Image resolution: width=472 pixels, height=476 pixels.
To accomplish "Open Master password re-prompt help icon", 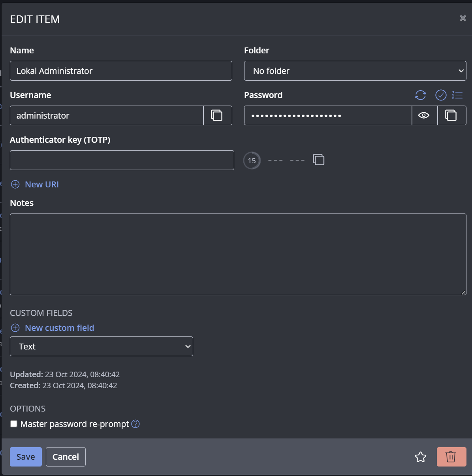I will [135, 424].
